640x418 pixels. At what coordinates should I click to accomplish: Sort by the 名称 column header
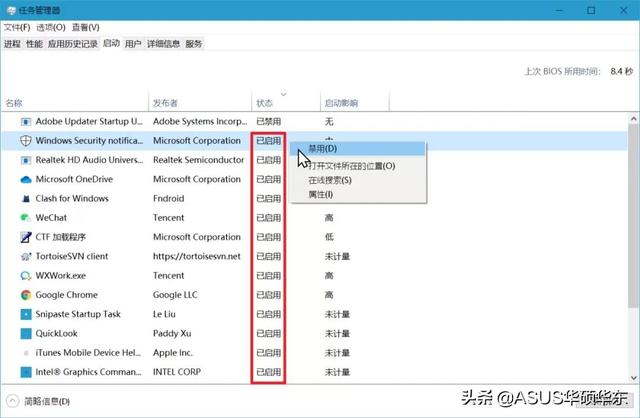pyautogui.click(x=76, y=103)
